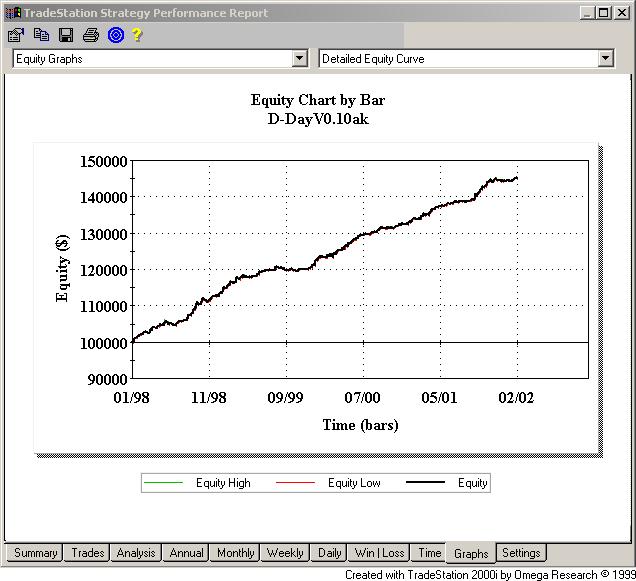Click the copy icon in the toolbar
636x581 pixels.
[41, 35]
